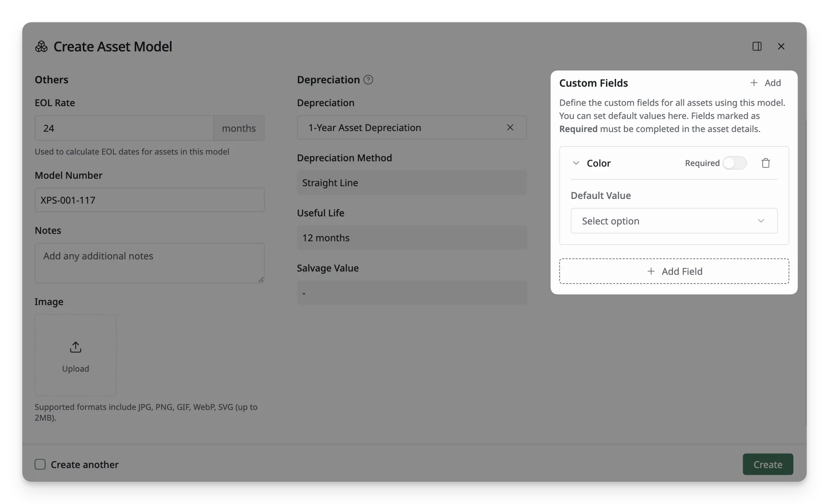Viewport: 829px width, 504px height.
Task: Check the Create another checkbox
Action: (40, 464)
